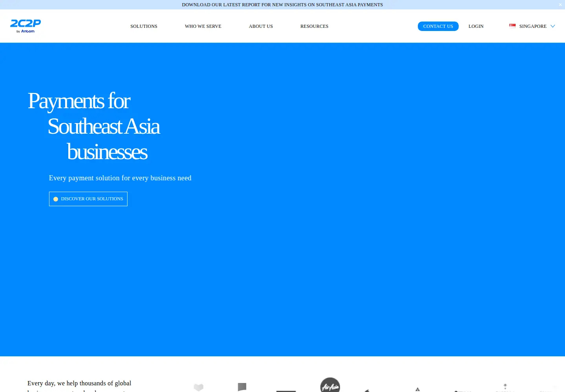
Task: Click the 'Payments for Southeast Asia businesses' heading
Action: tap(94, 126)
